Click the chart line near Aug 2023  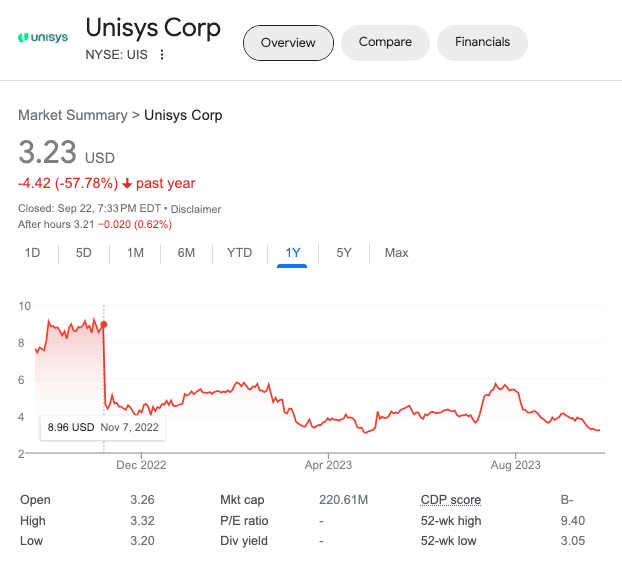[515, 391]
